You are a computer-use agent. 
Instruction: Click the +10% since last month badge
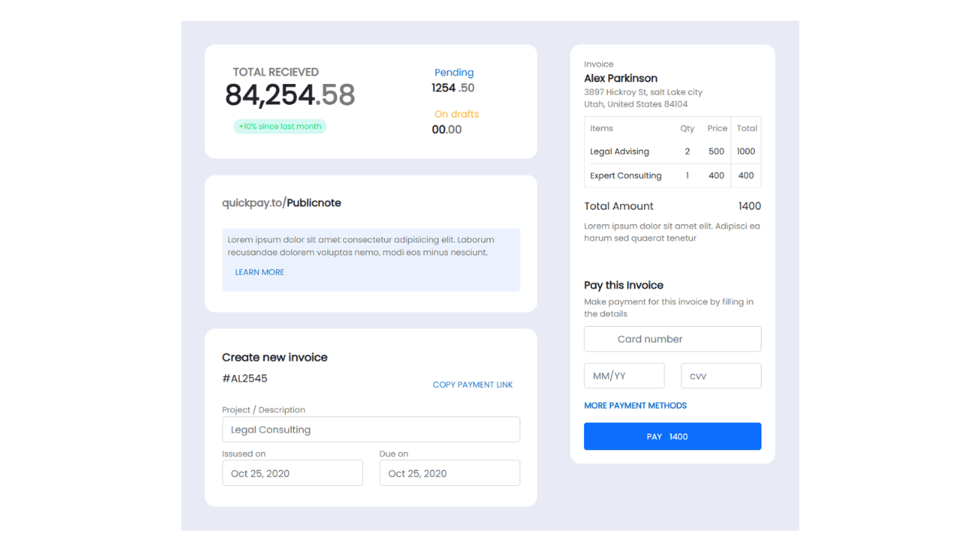click(x=279, y=126)
